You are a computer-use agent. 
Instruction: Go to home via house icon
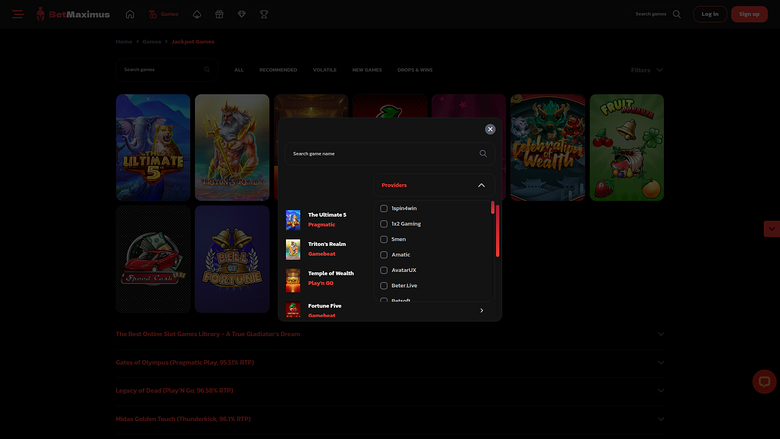click(130, 14)
